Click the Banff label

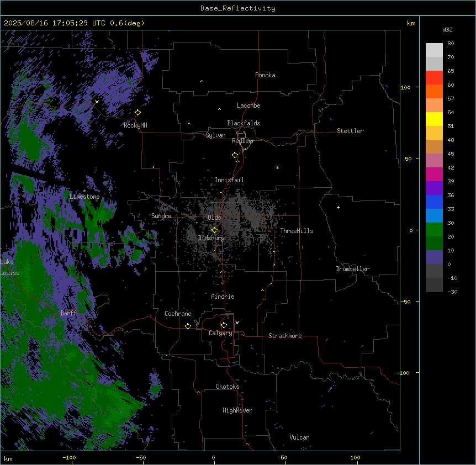point(68,313)
